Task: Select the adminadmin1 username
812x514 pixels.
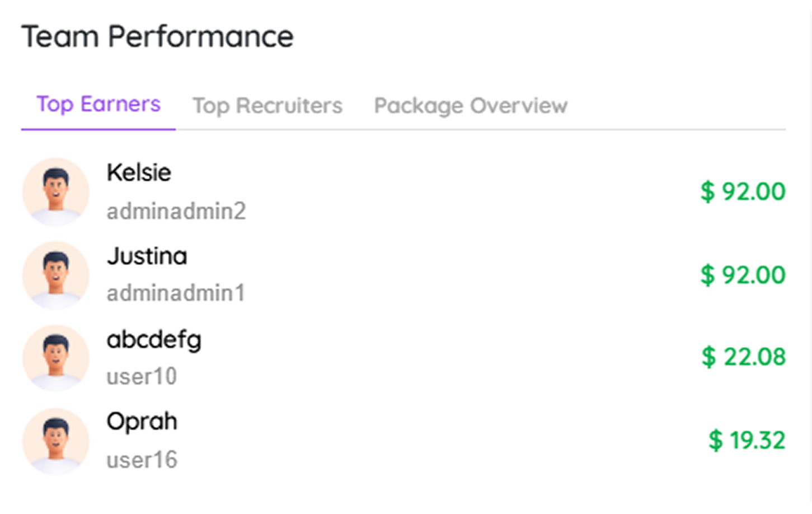Action: pyautogui.click(x=176, y=293)
